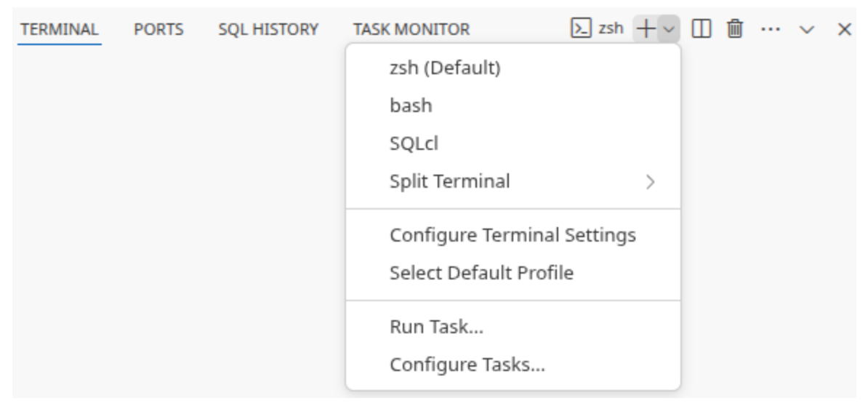Toggle the launch profile dropdown arrow

click(x=669, y=29)
